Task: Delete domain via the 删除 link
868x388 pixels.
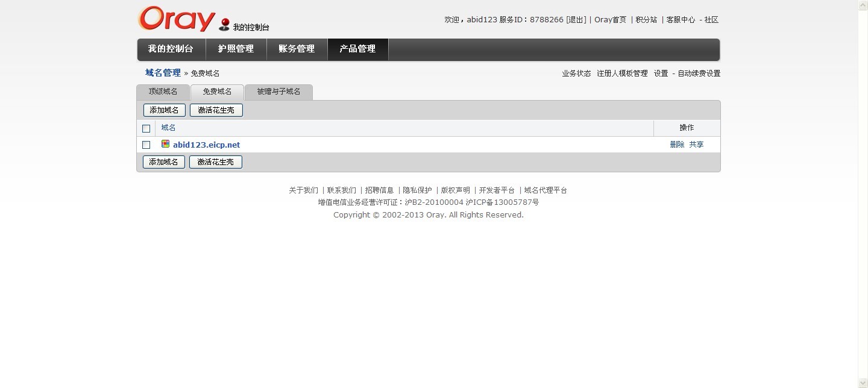Action: (677, 145)
